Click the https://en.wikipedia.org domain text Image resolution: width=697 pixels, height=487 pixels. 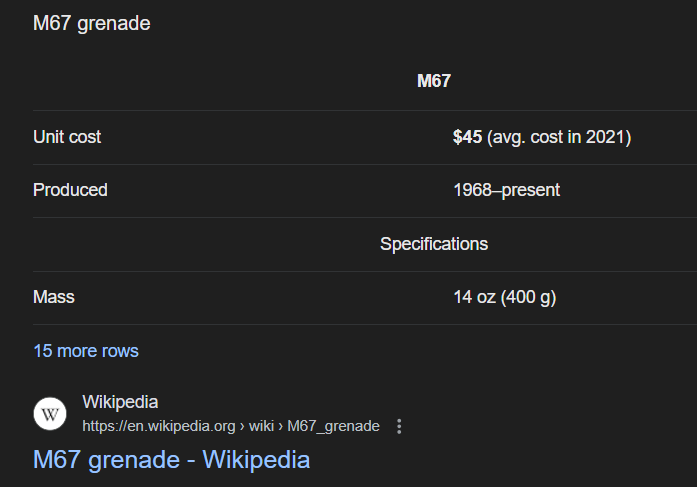click(158, 426)
